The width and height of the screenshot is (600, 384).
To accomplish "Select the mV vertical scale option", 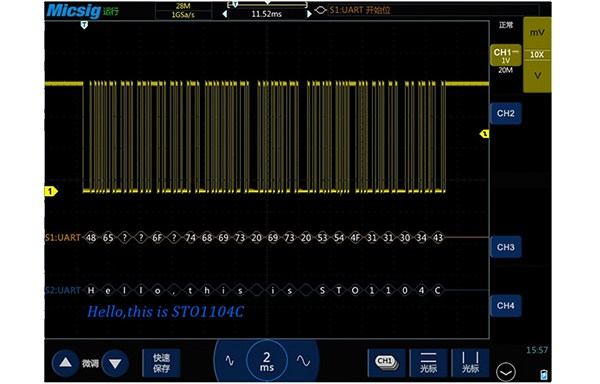I will tap(537, 33).
